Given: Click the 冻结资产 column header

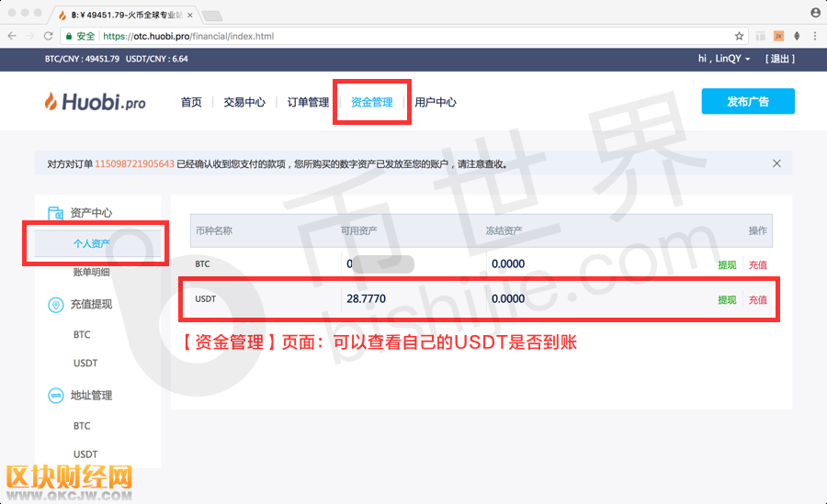Looking at the screenshot, I should [x=504, y=231].
